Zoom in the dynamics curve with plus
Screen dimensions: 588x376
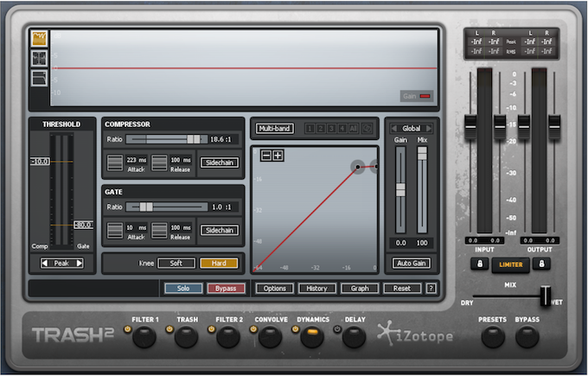[278, 156]
